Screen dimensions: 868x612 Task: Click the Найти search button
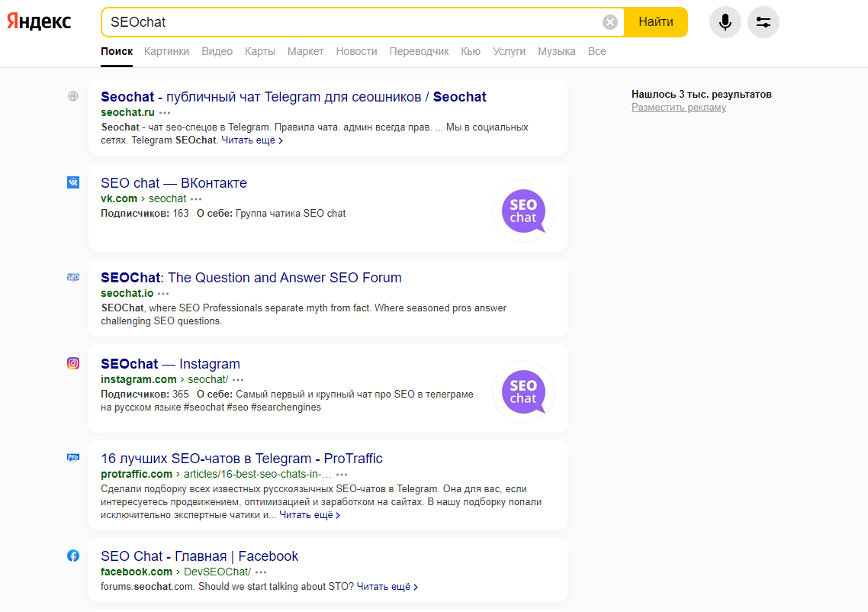click(656, 22)
